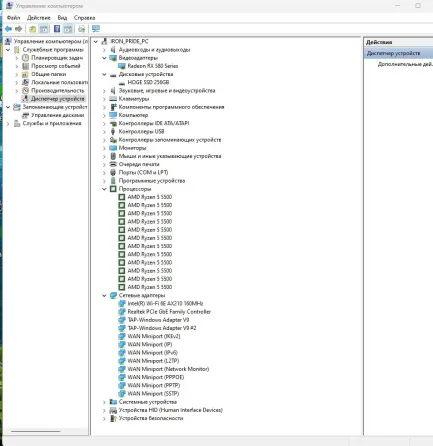433x446 pixels.
Task: Click the Up one level folder icon
Action: 32,29
